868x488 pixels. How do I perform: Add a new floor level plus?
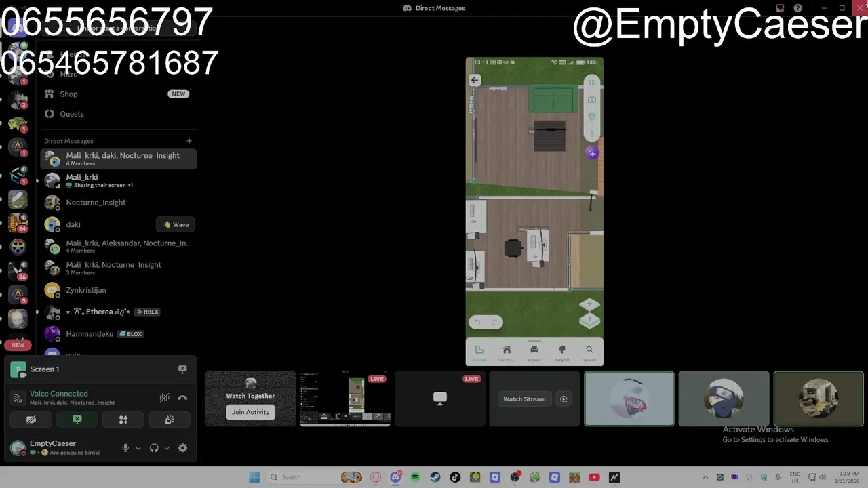(589, 305)
